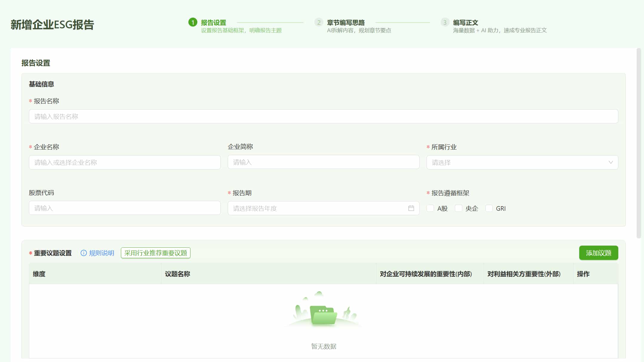The image size is (644, 362).
Task: Click the empty-folder illustration above 暂无数据
Action: tap(323, 313)
